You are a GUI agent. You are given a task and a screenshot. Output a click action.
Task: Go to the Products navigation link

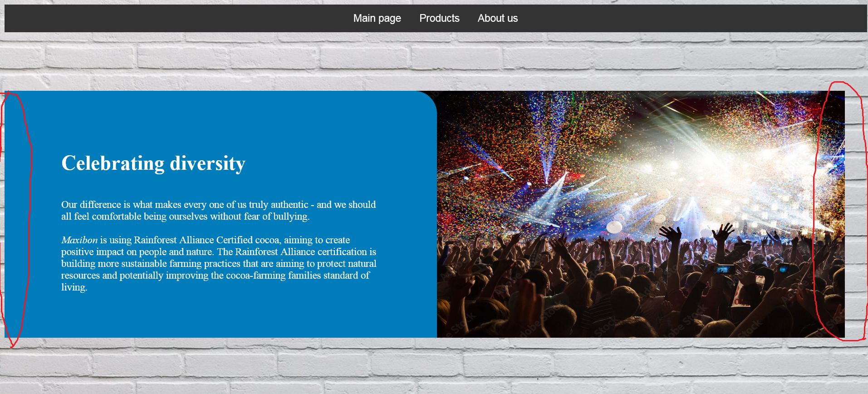pos(439,18)
